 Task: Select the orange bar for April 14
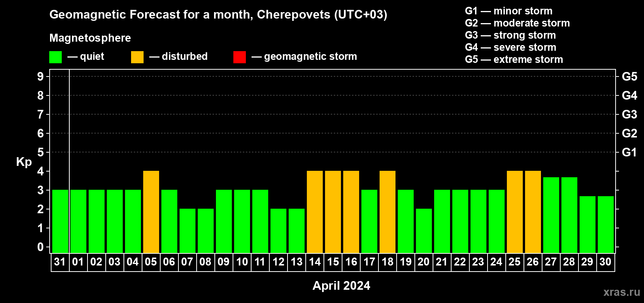tap(315, 212)
